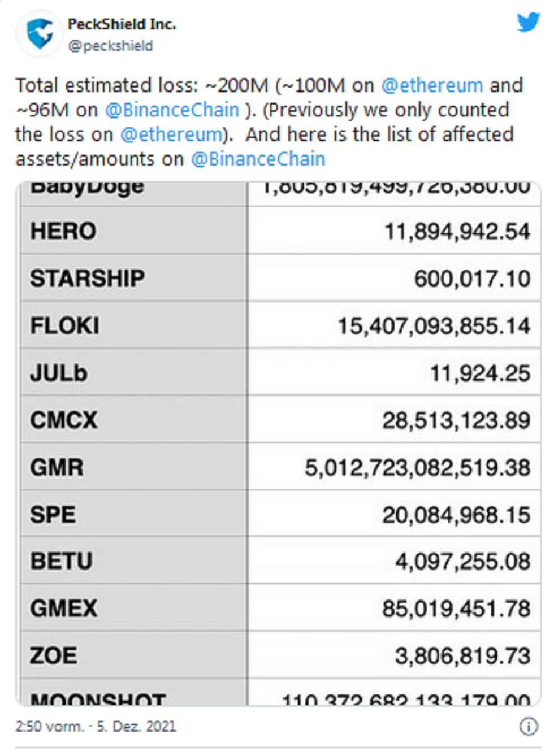This screenshot has width=554, height=756.
Task: Click the @peckshield handle
Action: [110, 46]
